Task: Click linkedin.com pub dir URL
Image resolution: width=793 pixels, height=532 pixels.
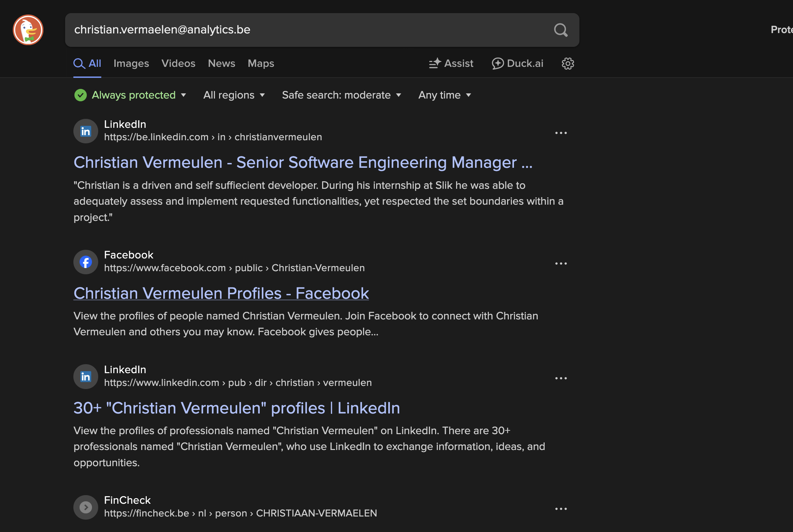Action: 238,383
